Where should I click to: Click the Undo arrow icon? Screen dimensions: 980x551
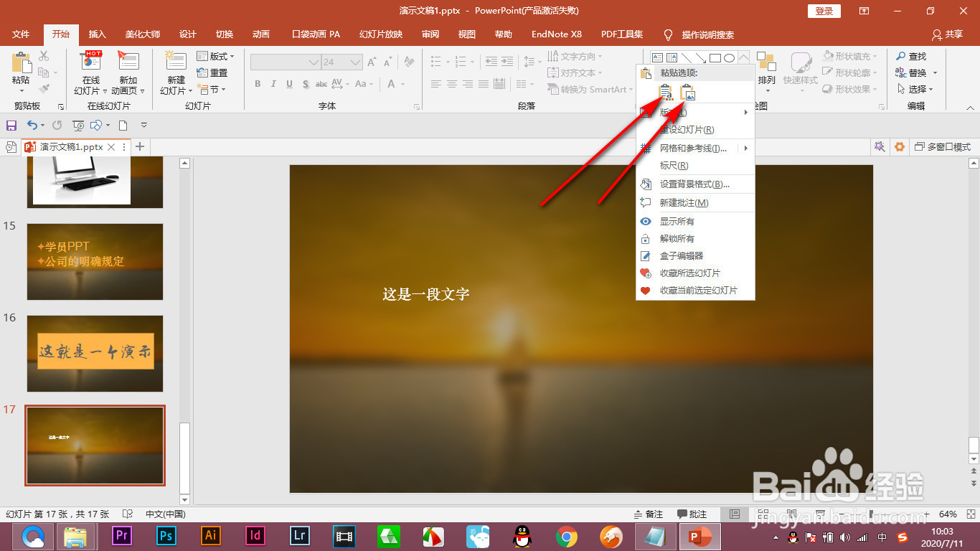(32, 125)
